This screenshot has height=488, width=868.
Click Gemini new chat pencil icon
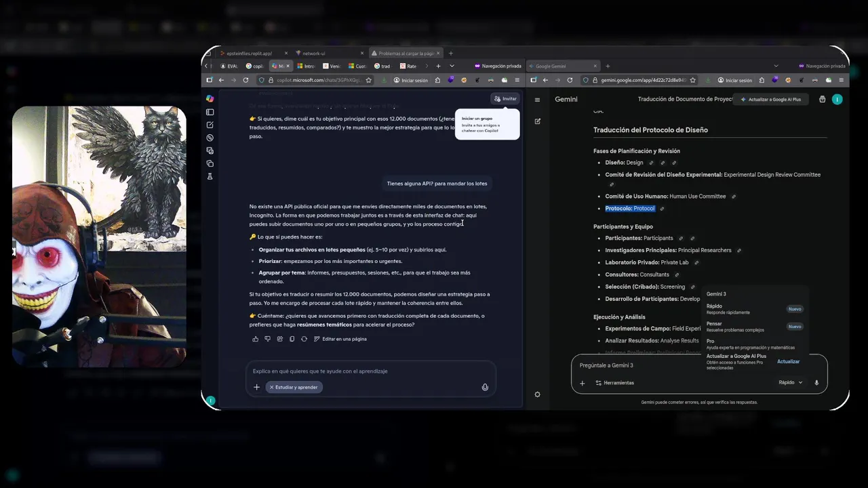click(x=537, y=121)
